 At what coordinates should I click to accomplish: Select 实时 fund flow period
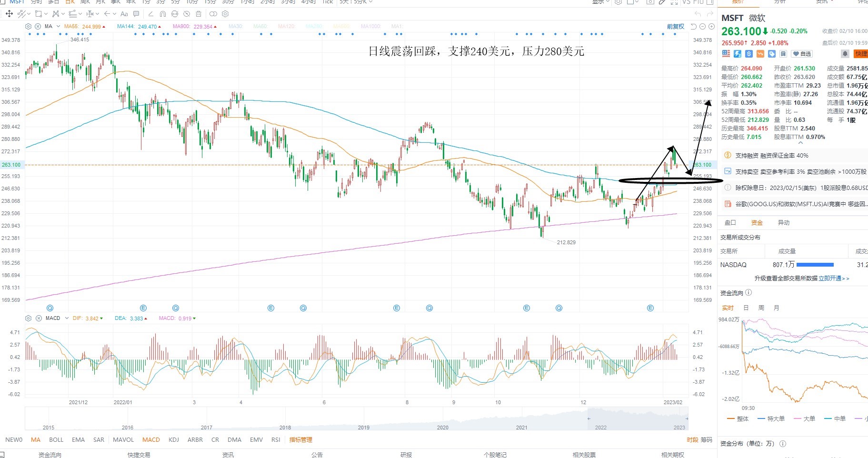[x=728, y=308]
